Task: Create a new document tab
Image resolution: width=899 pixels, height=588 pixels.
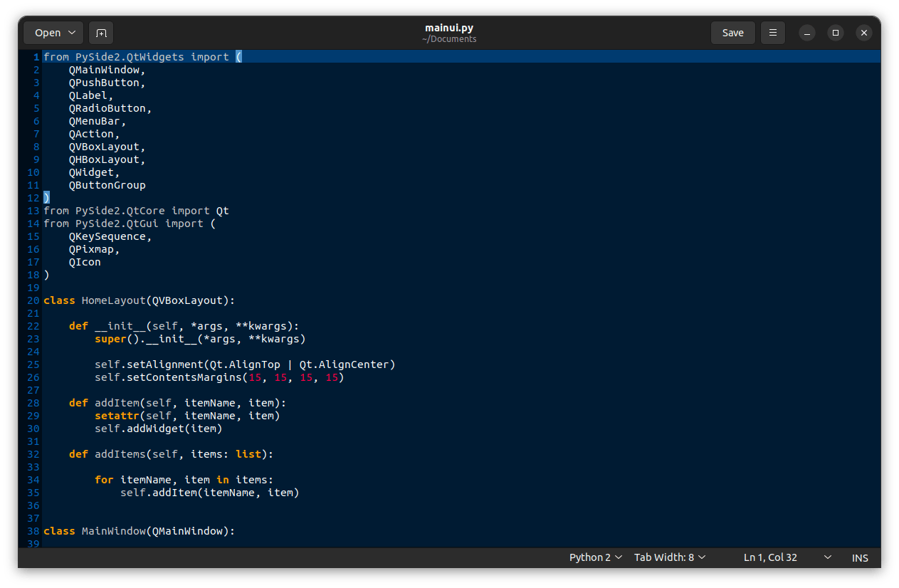Action: pos(101,33)
